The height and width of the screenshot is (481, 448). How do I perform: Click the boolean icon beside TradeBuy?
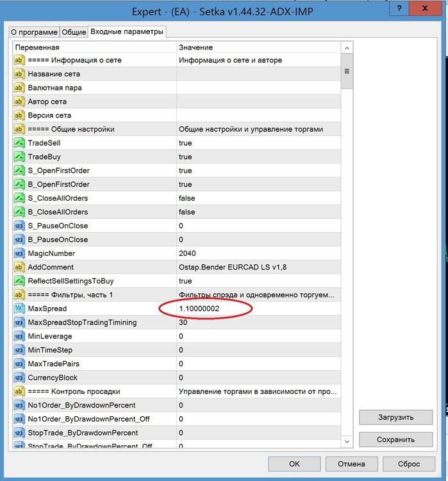(x=19, y=156)
